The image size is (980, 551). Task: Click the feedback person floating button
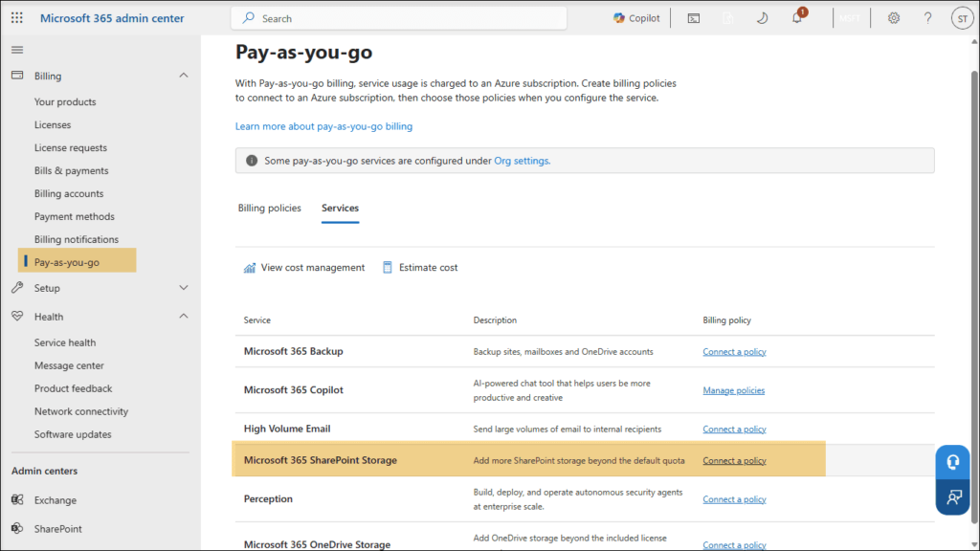pyautogui.click(x=953, y=497)
